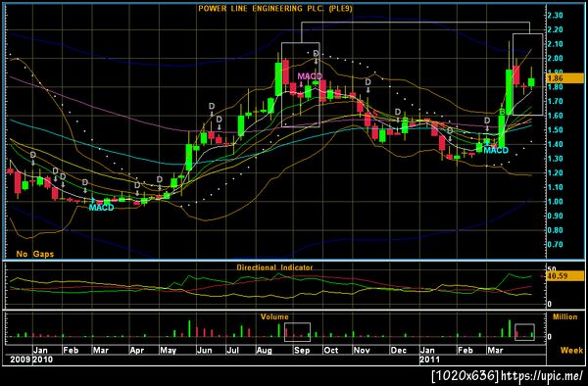The height and width of the screenshot is (386, 588).
Task: Click the 0.70 price axis label
Action: (x=555, y=244)
